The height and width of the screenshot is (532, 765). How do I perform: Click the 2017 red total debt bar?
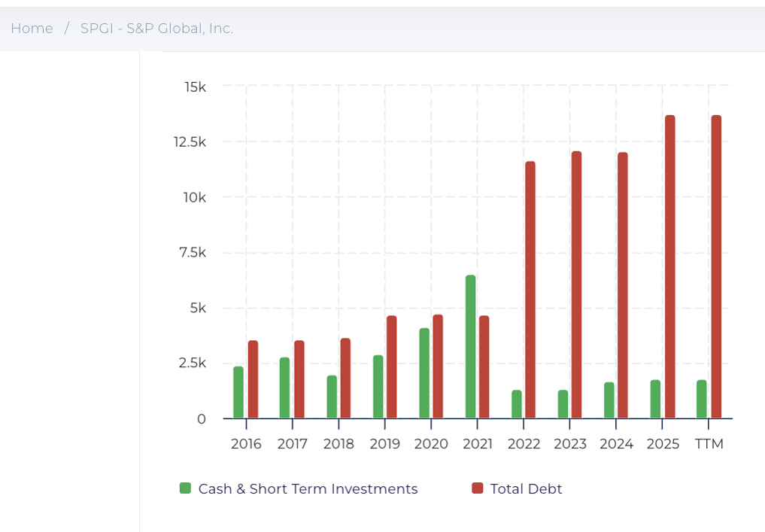coord(299,379)
